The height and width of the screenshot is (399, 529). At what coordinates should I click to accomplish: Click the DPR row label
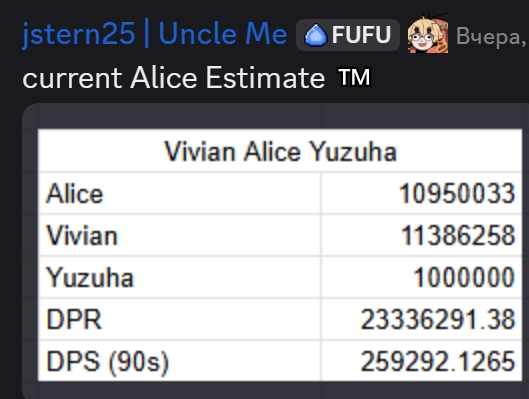(x=74, y=319)
